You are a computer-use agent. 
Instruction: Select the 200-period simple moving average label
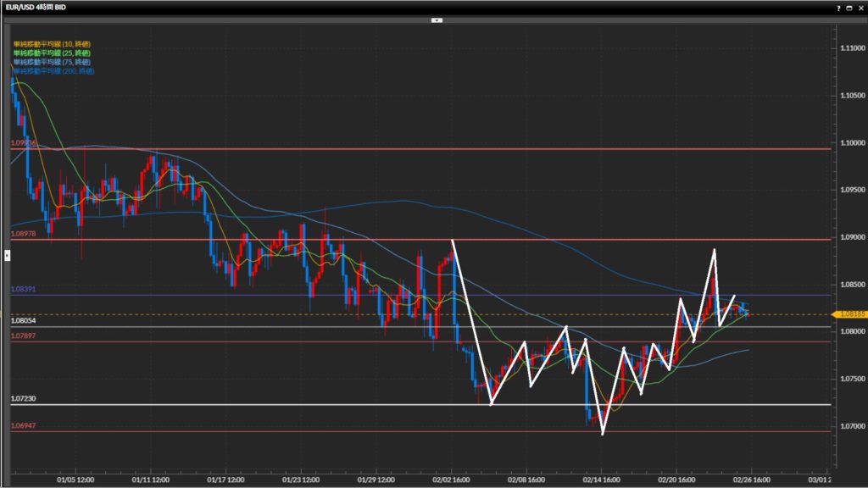pos(53,71)
